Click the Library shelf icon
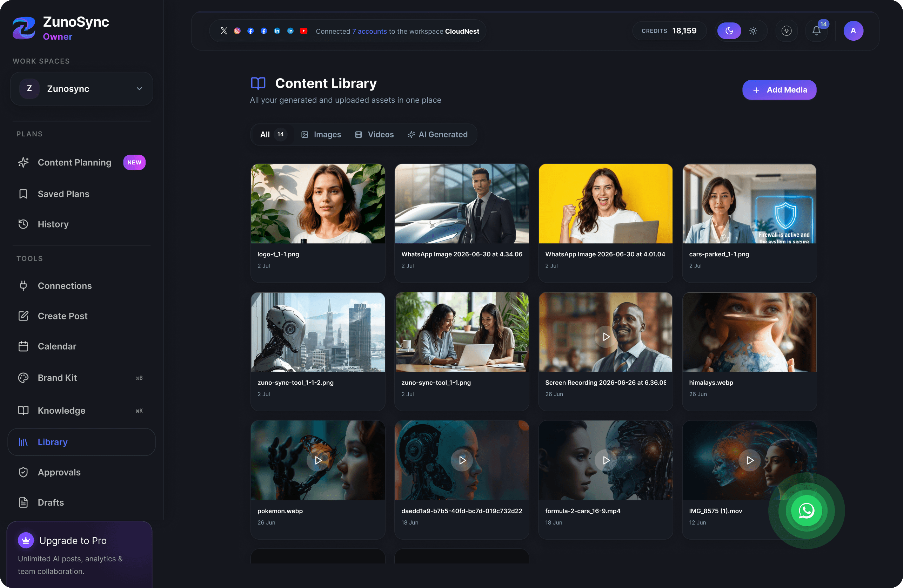This screenshot has width=903, height=588. 23,442
